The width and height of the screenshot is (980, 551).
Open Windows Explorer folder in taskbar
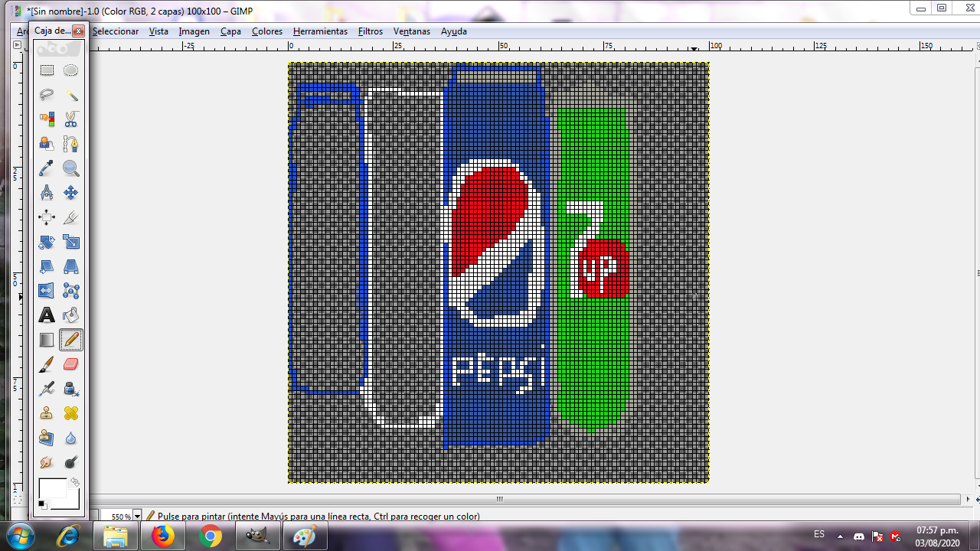116,536
